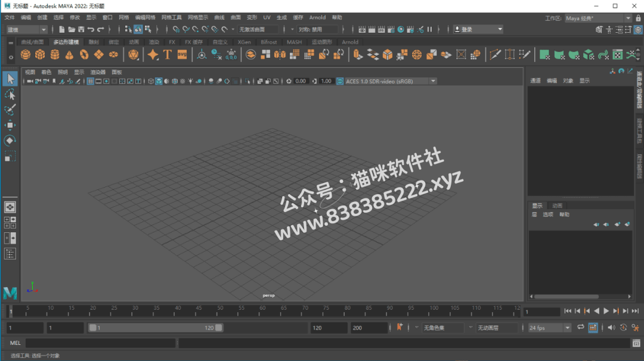Open the animation layer dropdown
Viewport: 644px width, 361px height.
point(496,328)
